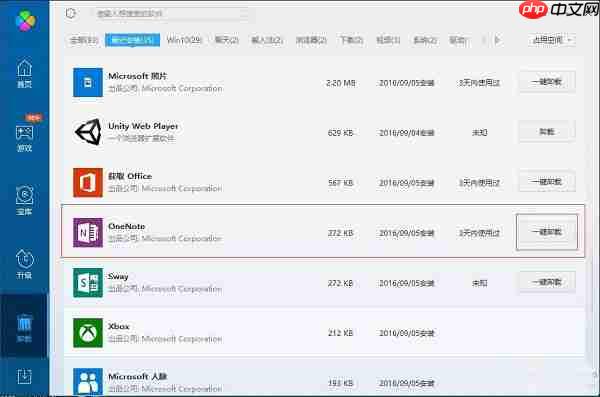The width and height of the screenshot is (600, 397).
Task: Click the install date in the Xbox row
Action: coord(406,333)
